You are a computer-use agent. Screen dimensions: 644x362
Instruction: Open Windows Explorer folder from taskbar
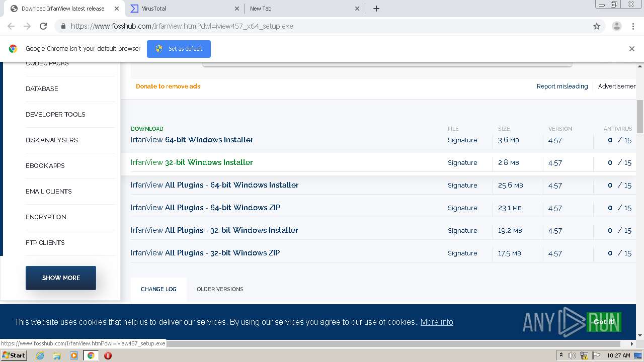click(x=57, y=355)
